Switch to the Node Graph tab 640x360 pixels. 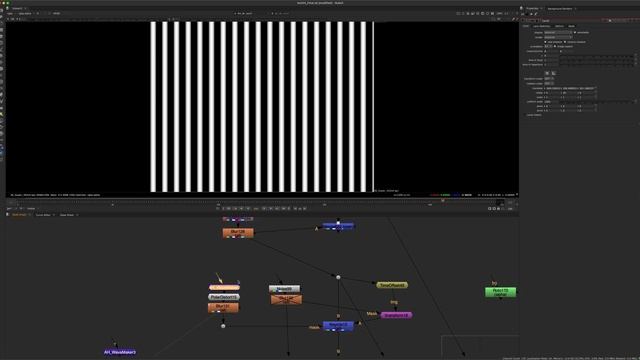(x=19, y=215)
